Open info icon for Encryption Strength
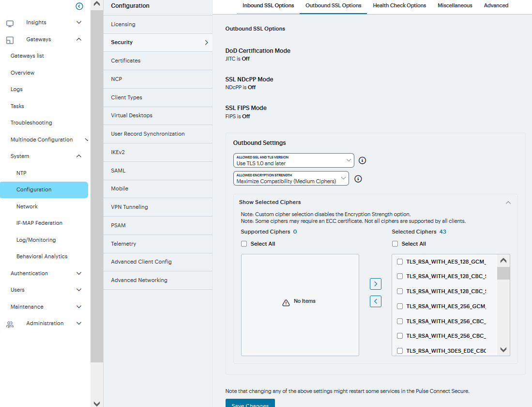Viewport: 532px width, 407px height. pos(358,179)
